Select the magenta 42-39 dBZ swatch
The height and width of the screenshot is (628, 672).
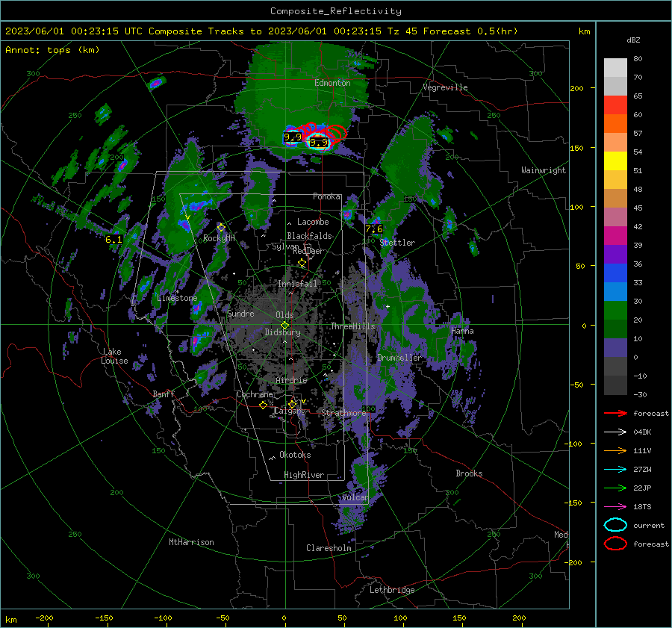click(615, 236)
